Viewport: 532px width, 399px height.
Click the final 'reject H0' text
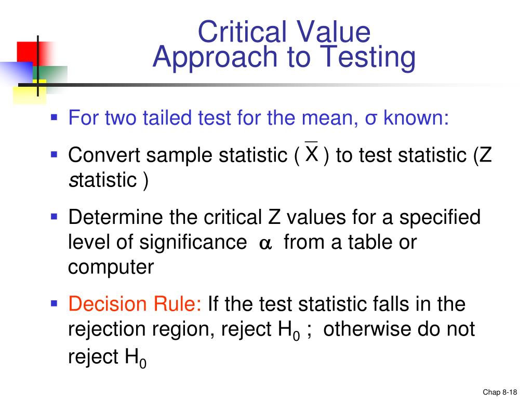pos(107,357)
